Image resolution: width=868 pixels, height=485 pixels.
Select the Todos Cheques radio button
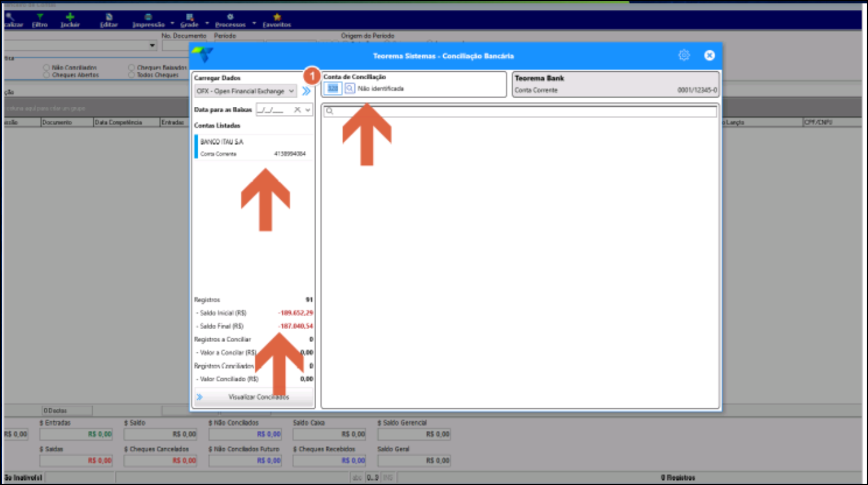tap(132, 75)
